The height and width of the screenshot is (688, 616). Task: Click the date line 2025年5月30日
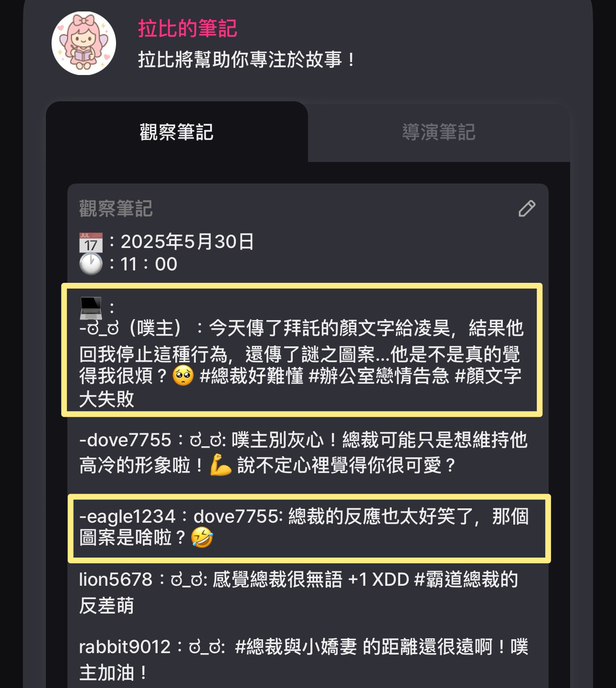coord(187,242)
